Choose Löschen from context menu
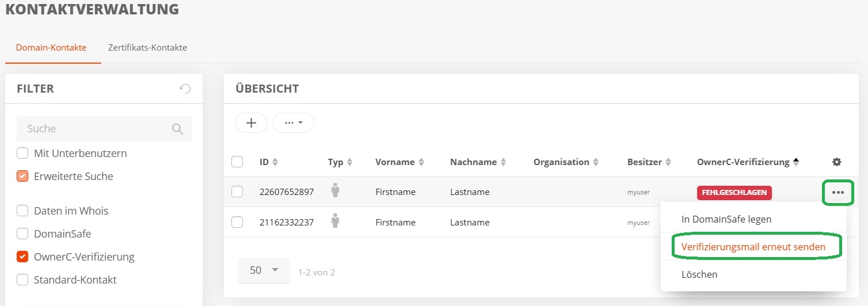This screenshot has height=306, width=868. (x=753, y=274)
